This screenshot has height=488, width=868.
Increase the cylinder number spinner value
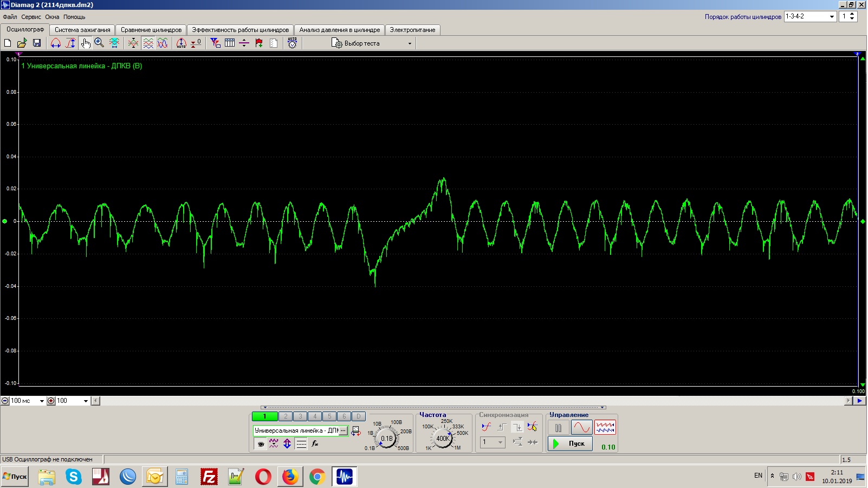pyautogui.click(x=852, y=14)
